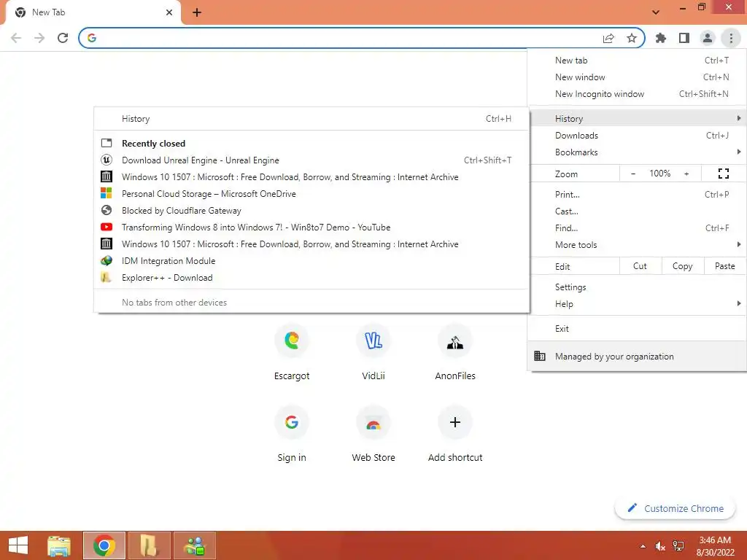Image resolution: width=747 pixels, height=560 pixels.
Task: Choose Cast from Chrome menu
Action: pos(637,211)
